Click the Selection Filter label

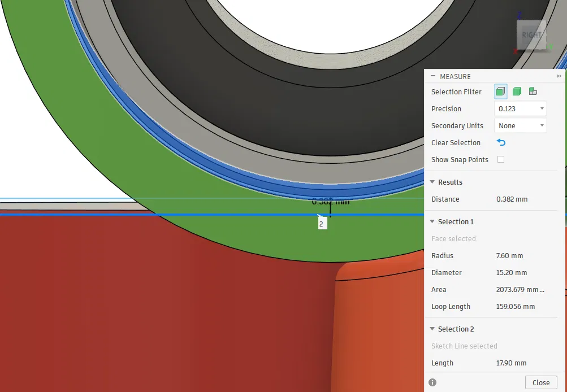click(x=456, y=92)
